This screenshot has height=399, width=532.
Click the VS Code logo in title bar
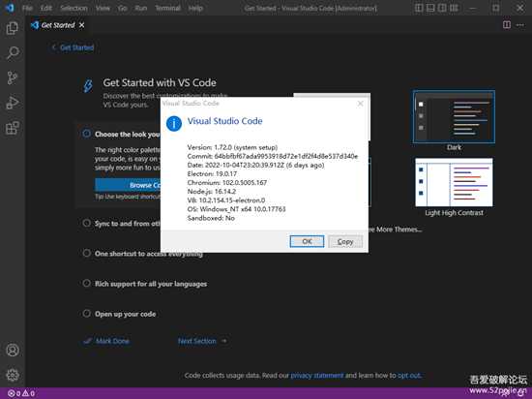coord(10,8)
